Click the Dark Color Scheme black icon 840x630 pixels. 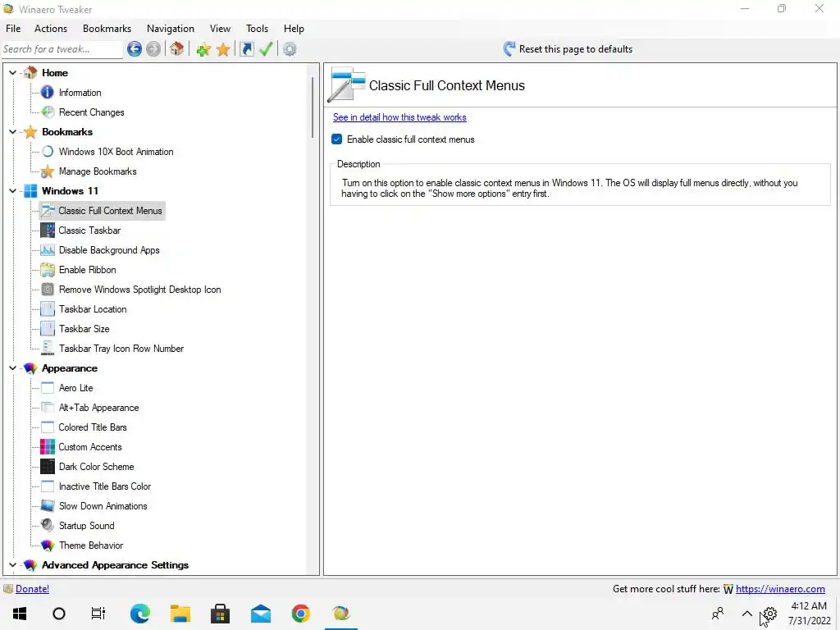click(47, 467)
